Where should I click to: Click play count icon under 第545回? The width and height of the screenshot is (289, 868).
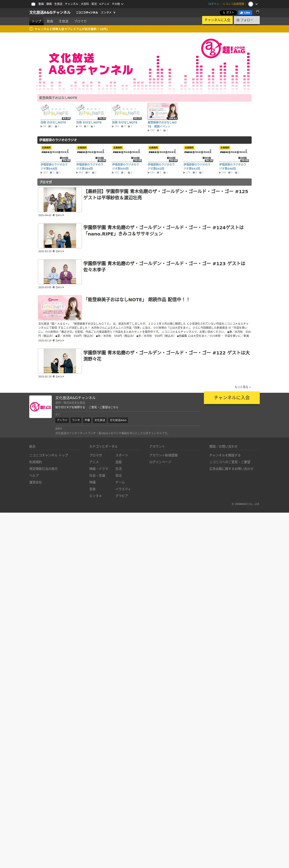tap(42, 173)
